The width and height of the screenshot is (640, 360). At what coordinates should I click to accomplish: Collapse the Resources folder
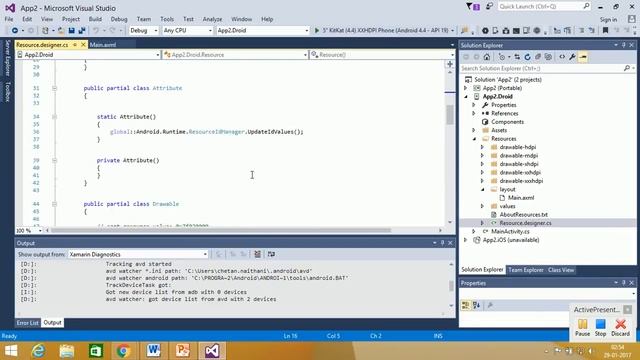coord(474,139)
